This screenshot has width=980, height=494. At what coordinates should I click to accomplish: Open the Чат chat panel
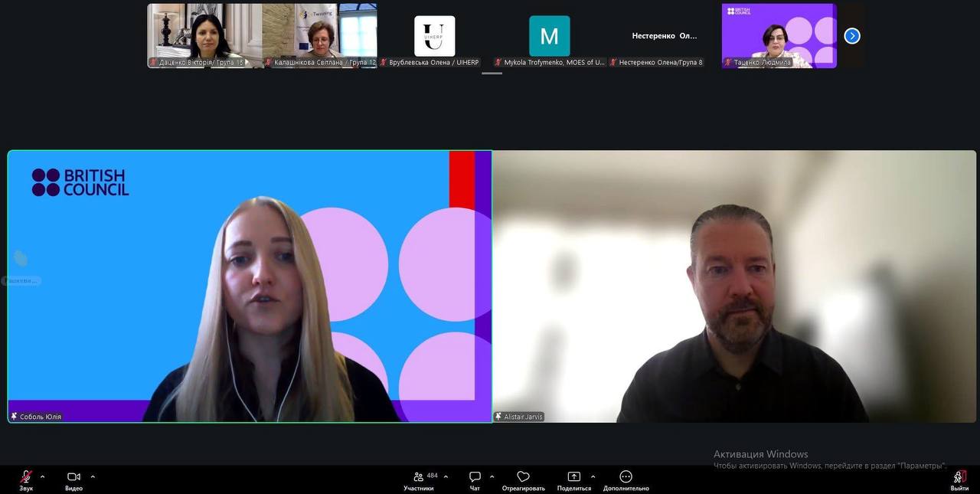point(475,476)
